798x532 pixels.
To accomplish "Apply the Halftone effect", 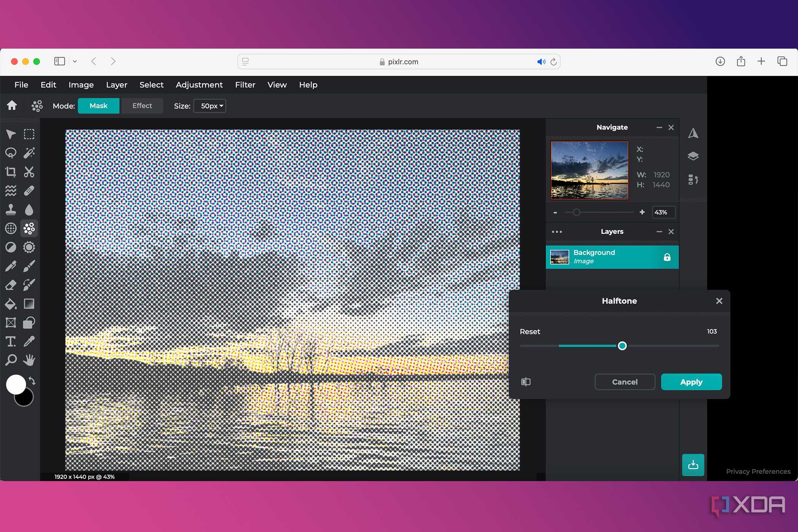I will tap(691, 382).
